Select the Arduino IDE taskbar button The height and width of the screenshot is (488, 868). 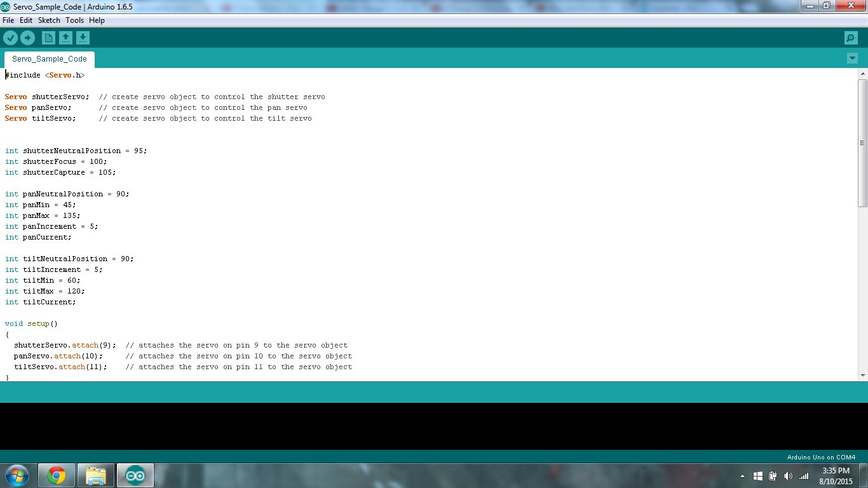point(135,475)
